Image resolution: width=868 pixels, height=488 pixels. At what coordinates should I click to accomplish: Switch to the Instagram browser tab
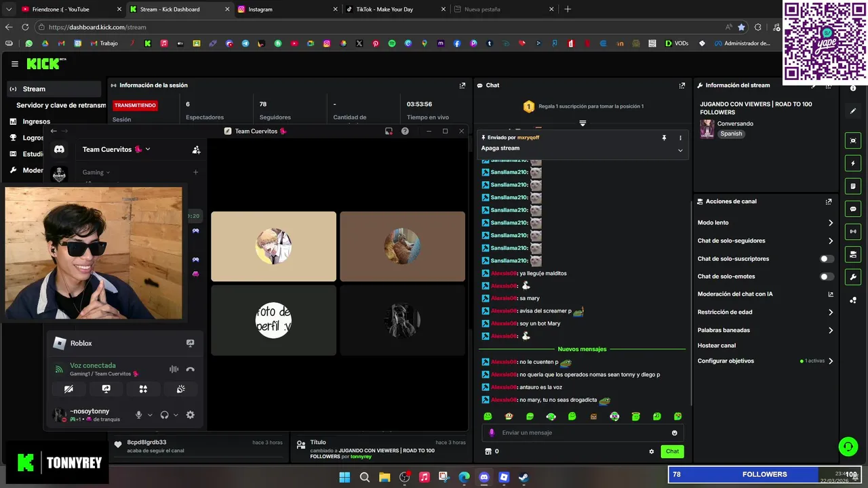[x=287, y=9]
